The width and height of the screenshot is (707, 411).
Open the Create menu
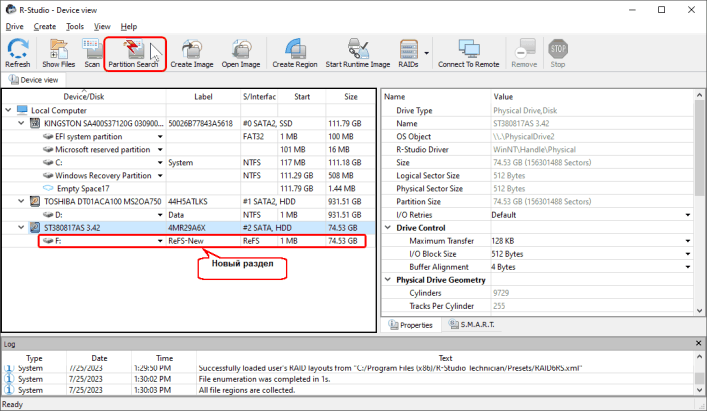tap(45, 27)
